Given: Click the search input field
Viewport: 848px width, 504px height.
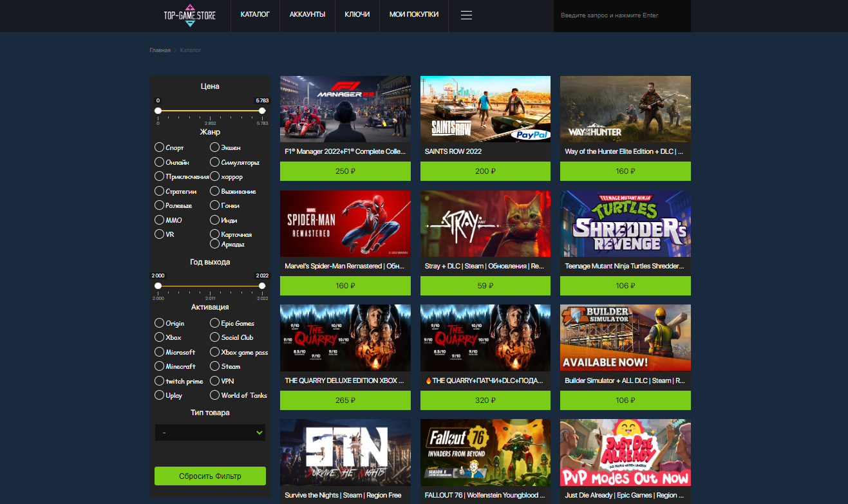Looking at the screenshot, I should 621,15.
